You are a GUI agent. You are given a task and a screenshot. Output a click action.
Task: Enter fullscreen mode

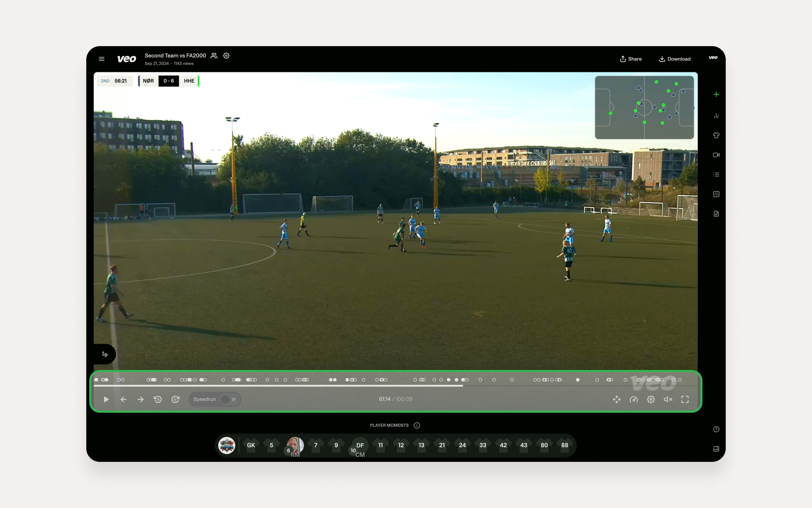685,399
